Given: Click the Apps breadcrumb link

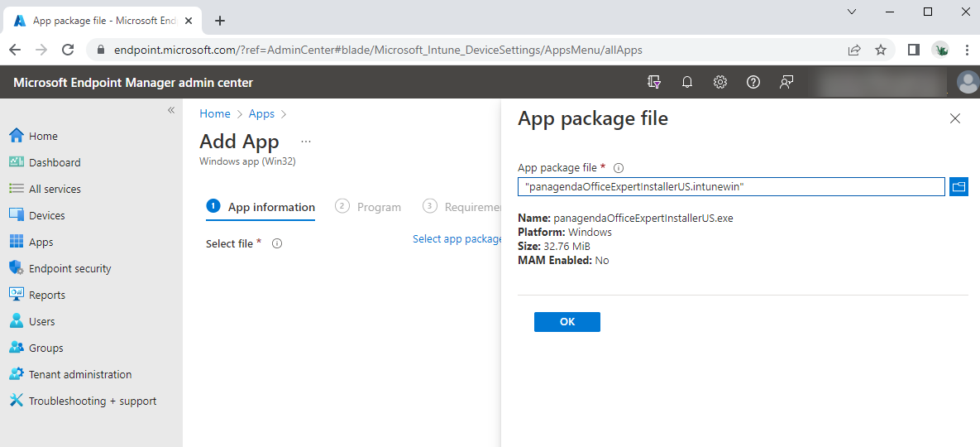Looking at the screenshot, I should [261, 113].
